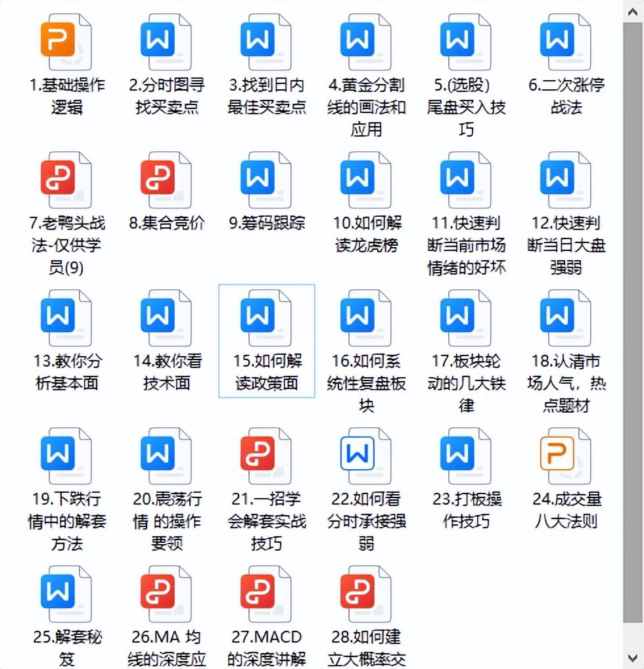This screenshot has width=644, height=669.
Task: Click the file name 26.MA 均线的深度应用
Action: pyautogui.click(x=167, y=648)
